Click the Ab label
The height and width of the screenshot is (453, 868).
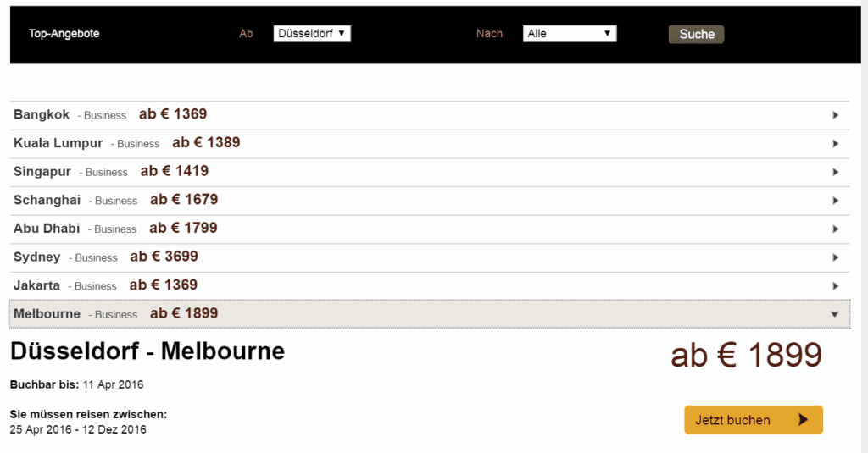[x=246, y=34]
